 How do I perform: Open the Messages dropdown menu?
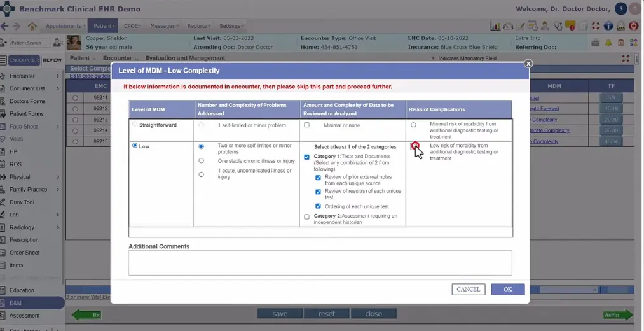[x=164, y=26]
